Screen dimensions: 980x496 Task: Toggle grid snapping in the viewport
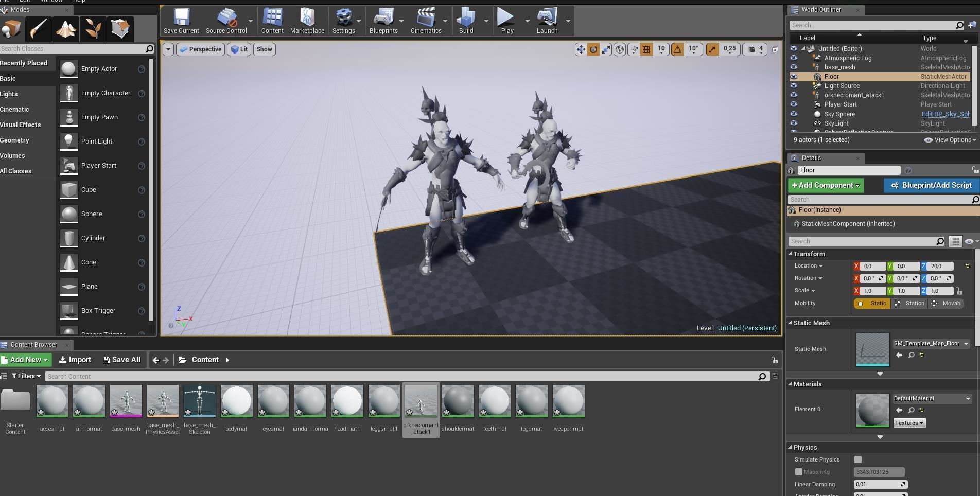pos(646,49)
